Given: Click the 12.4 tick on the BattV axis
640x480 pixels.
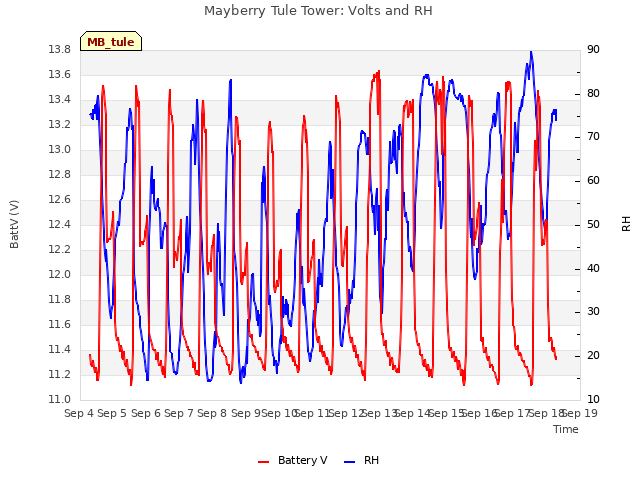Looking at the screenshot, I should [x=60, y=224].
